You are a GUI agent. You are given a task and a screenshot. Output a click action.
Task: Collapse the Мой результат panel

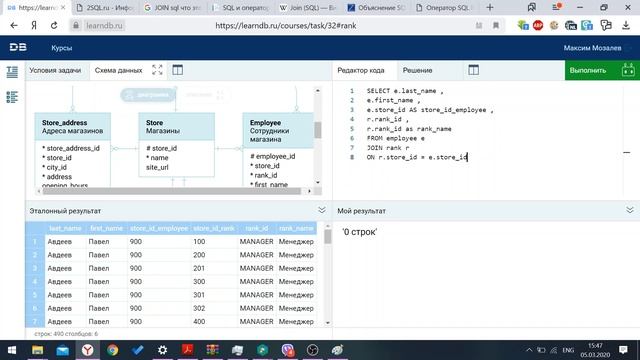(x=630, y=210)
